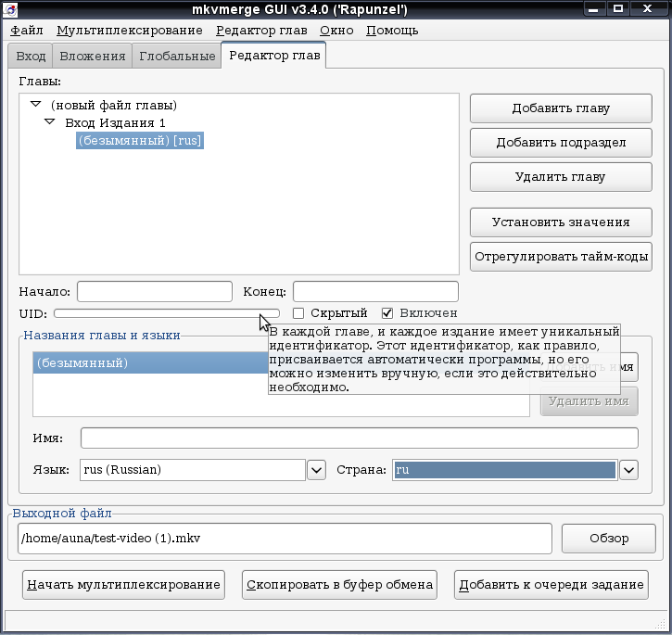
Task: Click the window resize grip in status bar
Action: (x=660, y=624)
